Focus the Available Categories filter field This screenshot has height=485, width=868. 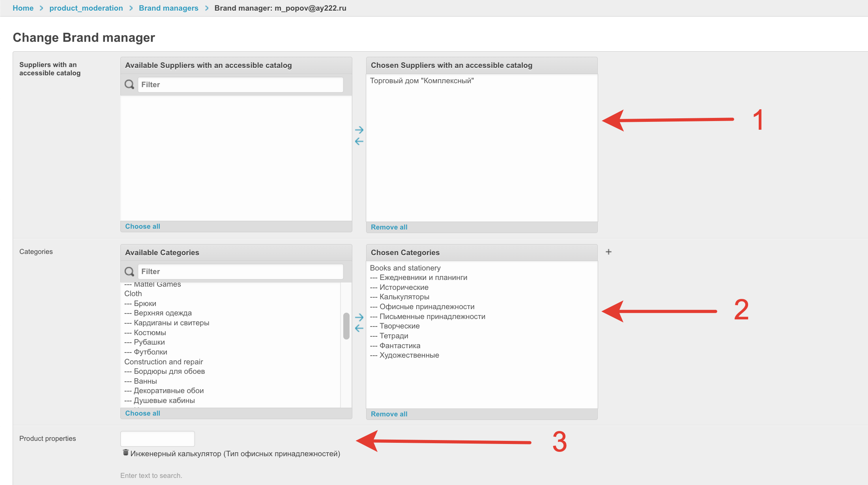tap(240, 271)
